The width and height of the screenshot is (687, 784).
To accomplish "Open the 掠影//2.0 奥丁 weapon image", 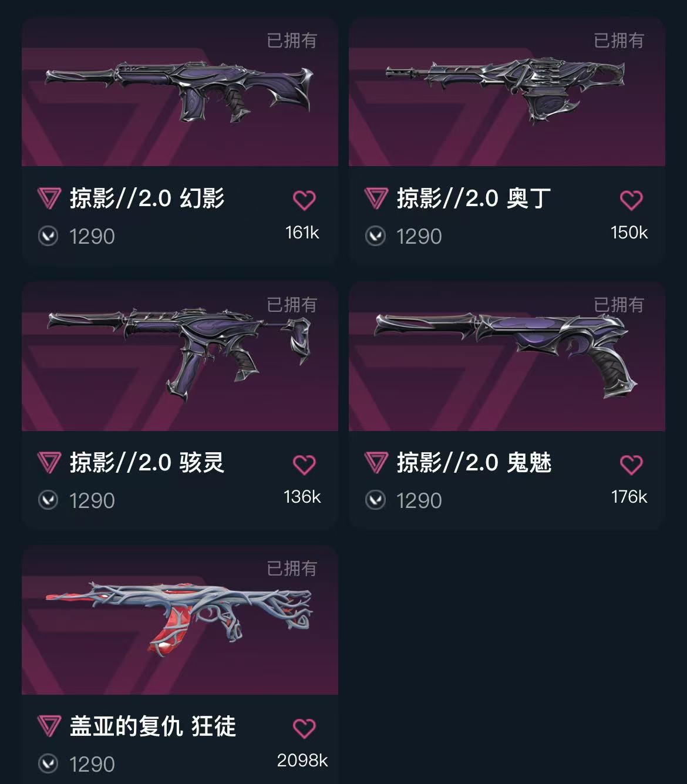I will 507,92.
